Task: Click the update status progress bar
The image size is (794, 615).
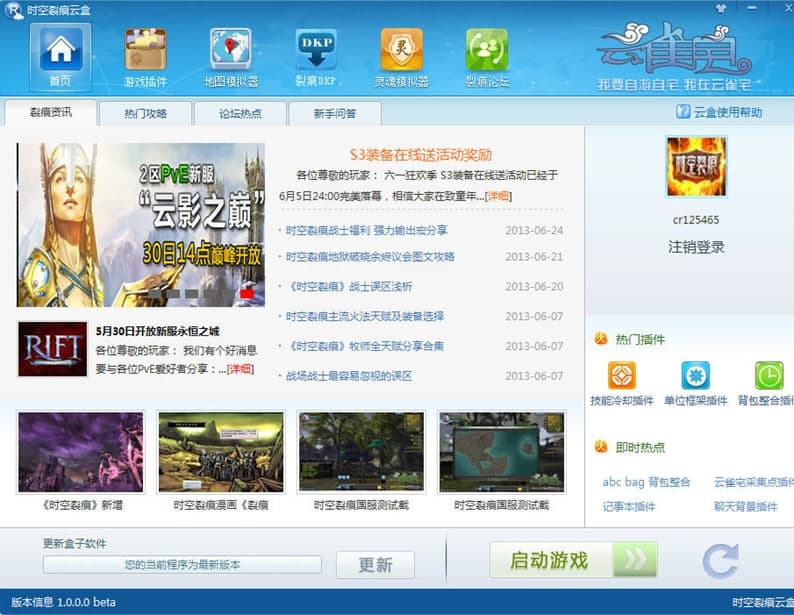Action: [182, 565]
